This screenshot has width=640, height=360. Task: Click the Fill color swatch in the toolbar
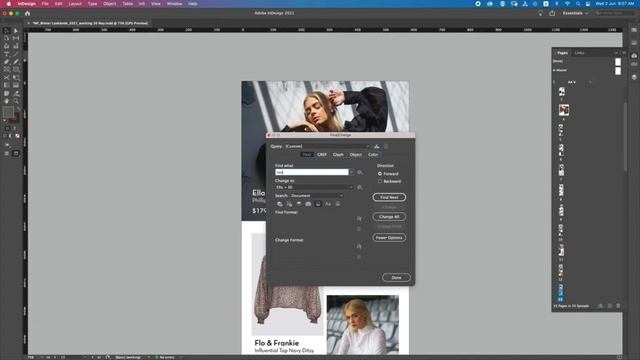point(8,111)
